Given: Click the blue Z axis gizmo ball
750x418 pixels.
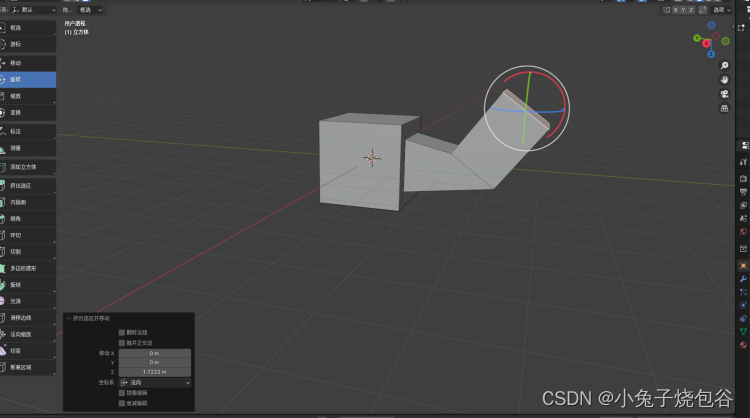Looking at the screenshot, I should (711, 54).
